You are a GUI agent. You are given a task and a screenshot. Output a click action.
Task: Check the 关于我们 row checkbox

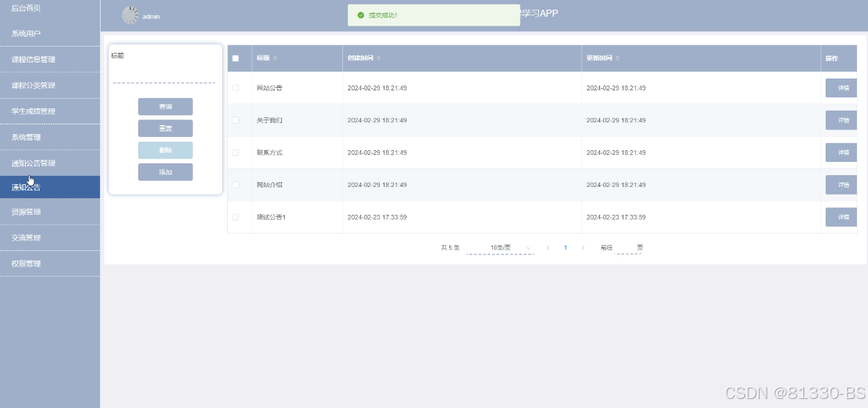tap(235, 120)
